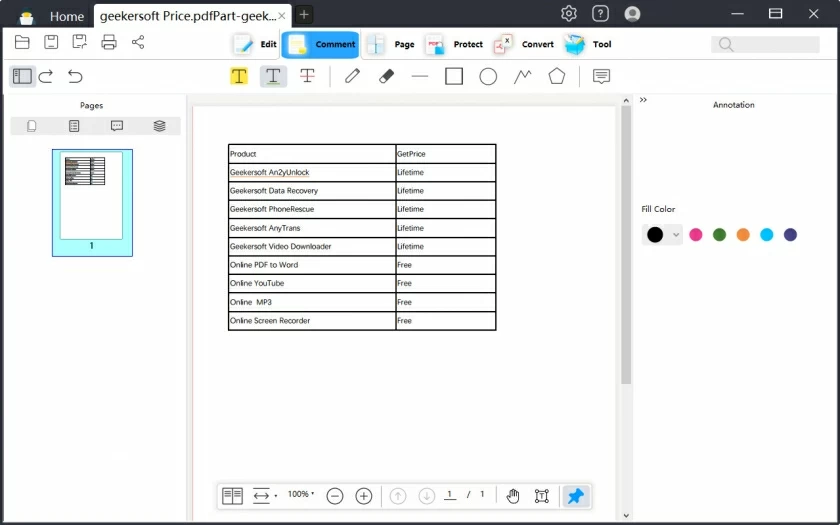Viewport: 840px width, 525px height.
Task: Switch to the Edit tab
Action: click(x=255, y=44)
